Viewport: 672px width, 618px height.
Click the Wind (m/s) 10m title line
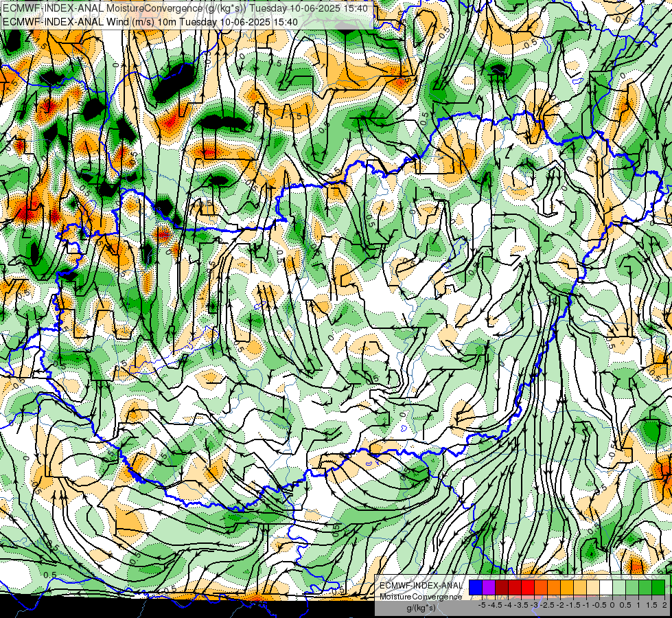(150, 22)
